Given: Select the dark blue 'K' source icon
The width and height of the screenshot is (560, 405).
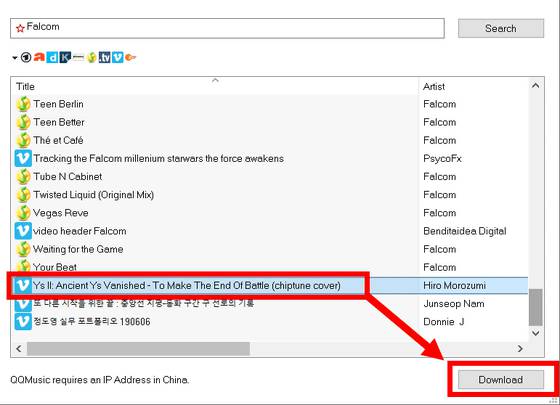Looking at the screenshot, I should tap(65, 57).
